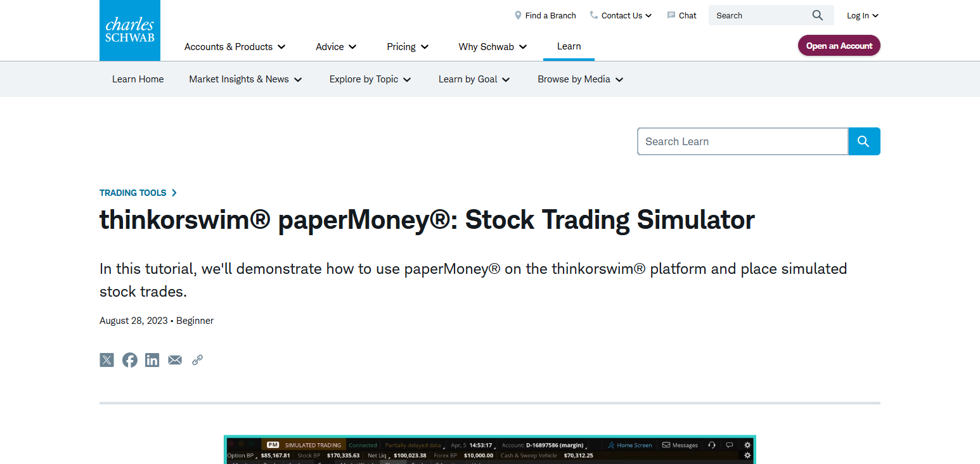The height and width of the screenshot is (464, 980).
Task: Click the Charles Schwab logo
Action: 130,30
